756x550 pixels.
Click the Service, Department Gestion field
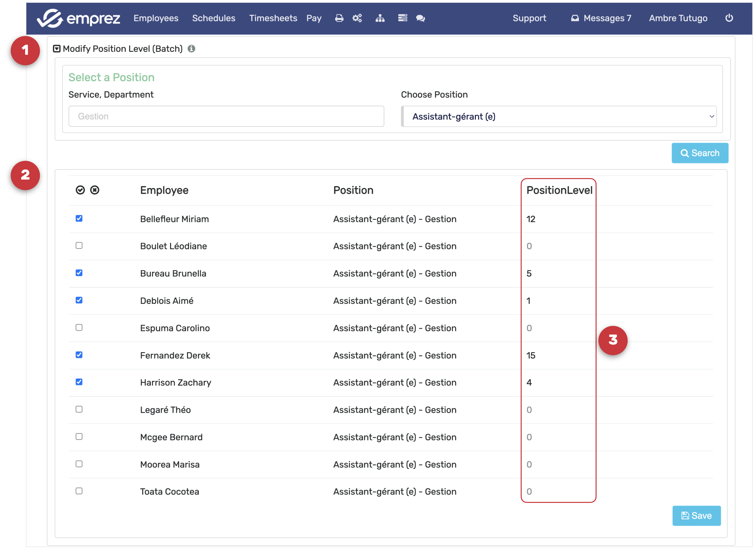226,116
